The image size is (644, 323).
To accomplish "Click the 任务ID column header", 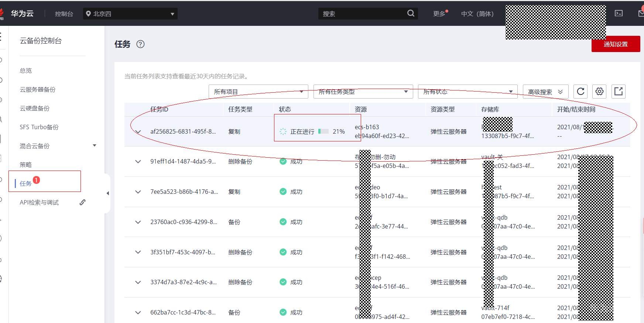I will point(159,109).
